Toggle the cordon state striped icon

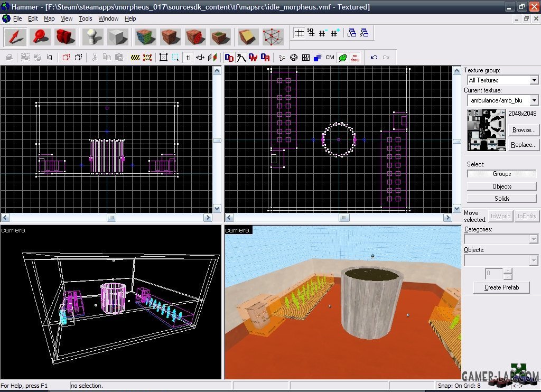coord(135,57)
